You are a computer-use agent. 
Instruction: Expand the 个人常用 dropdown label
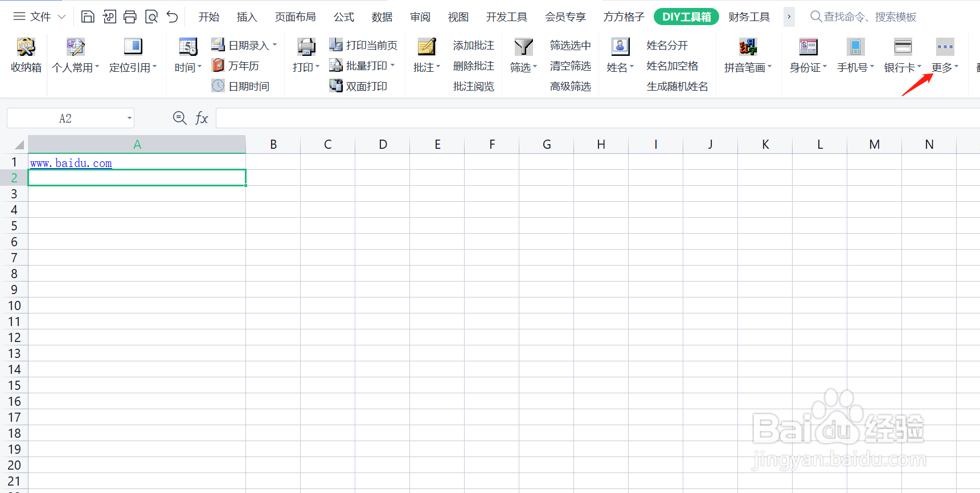76,67
